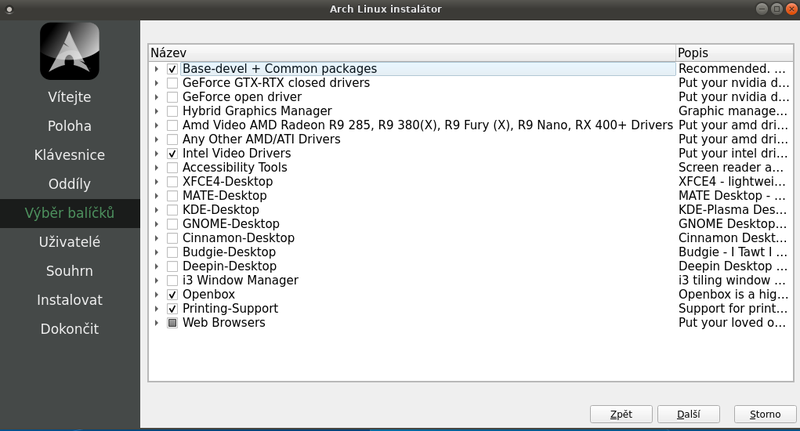The height and width of the screenshot is (431, 800).
Task: Expand the GeForce GTX-RTX closed drivers group
Action: tap(157, 83)
